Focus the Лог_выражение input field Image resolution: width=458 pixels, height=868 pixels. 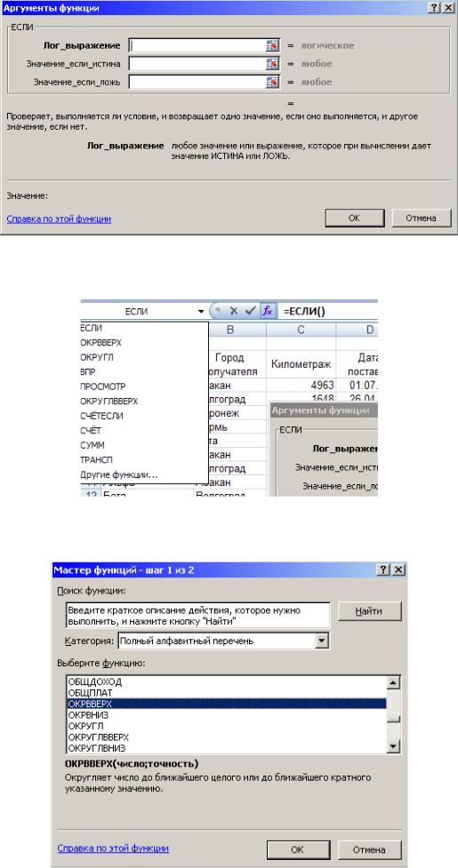coord(197,46)
